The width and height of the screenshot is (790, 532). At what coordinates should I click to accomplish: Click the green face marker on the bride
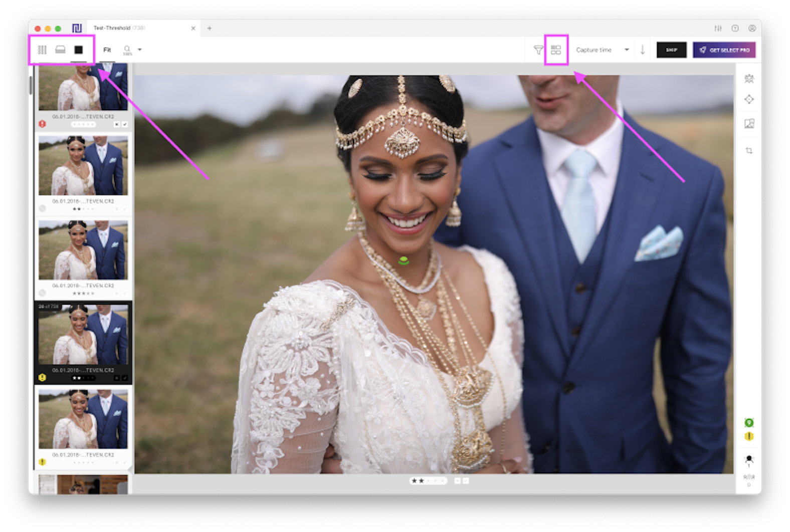click(404, 260)
